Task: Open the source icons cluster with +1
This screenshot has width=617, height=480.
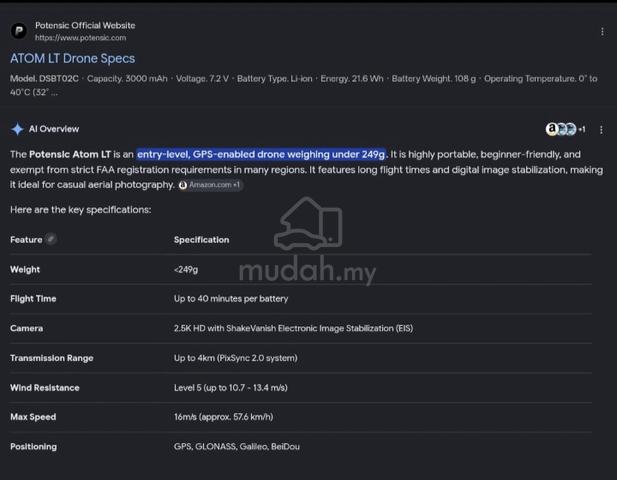Action: point(565,129)
